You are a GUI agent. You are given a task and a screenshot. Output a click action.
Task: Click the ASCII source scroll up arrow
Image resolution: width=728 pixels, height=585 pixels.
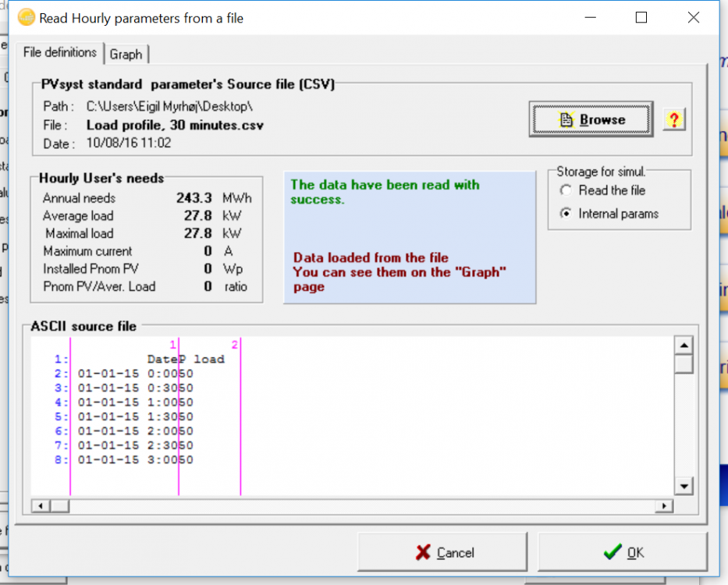pos(684,346)
